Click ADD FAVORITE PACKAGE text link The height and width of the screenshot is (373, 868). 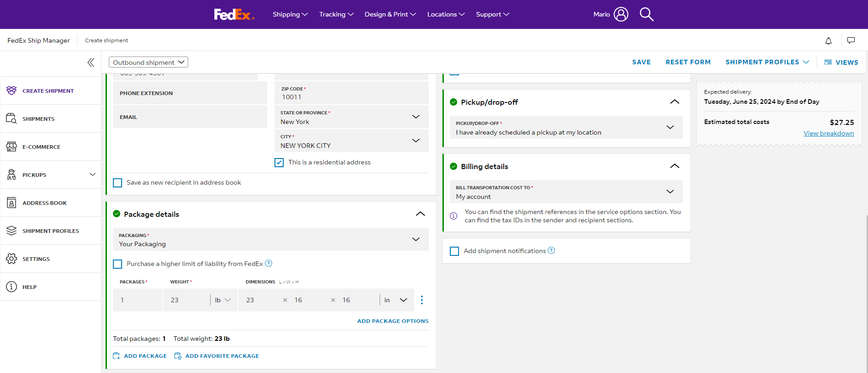222,356
